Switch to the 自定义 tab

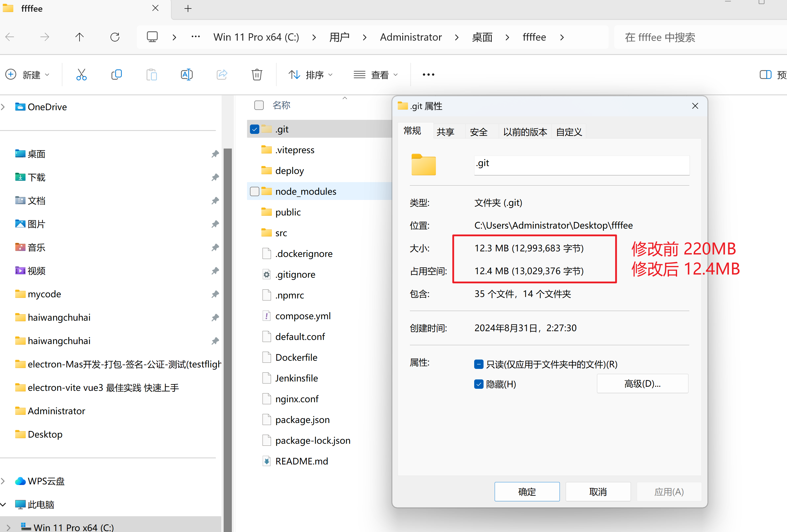(569, 132)
